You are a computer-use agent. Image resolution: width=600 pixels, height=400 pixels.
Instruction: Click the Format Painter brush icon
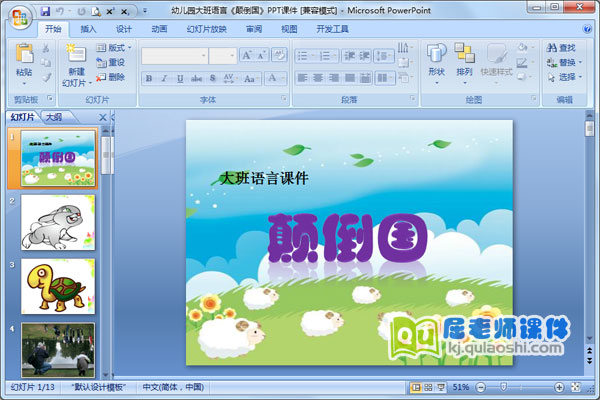[46, 78]
